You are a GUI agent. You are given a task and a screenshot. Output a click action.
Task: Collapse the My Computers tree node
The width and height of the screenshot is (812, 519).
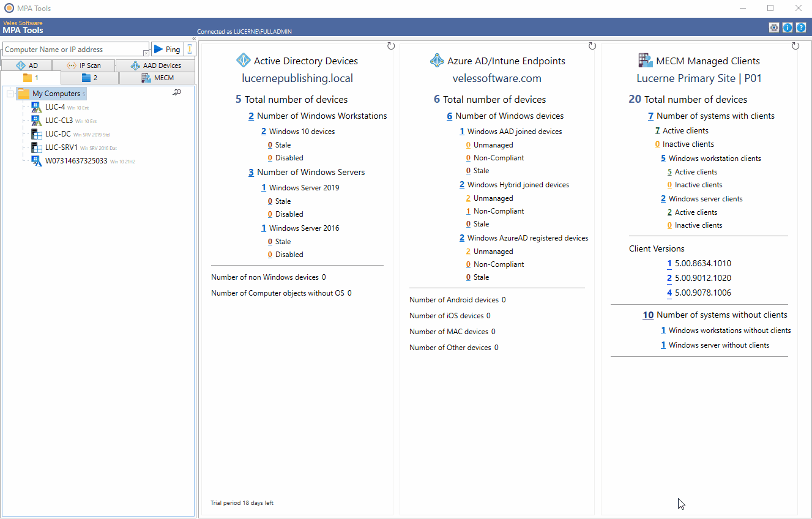tap(10, 93)
